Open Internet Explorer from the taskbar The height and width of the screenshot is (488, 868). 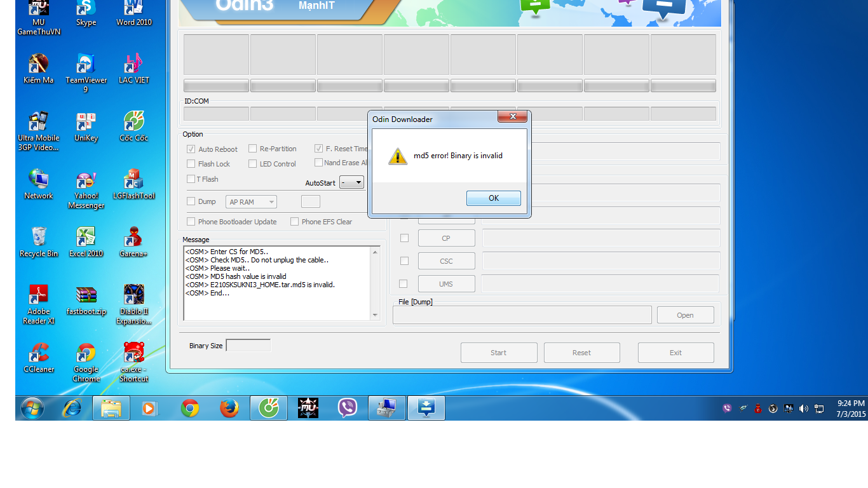point(72,408)
